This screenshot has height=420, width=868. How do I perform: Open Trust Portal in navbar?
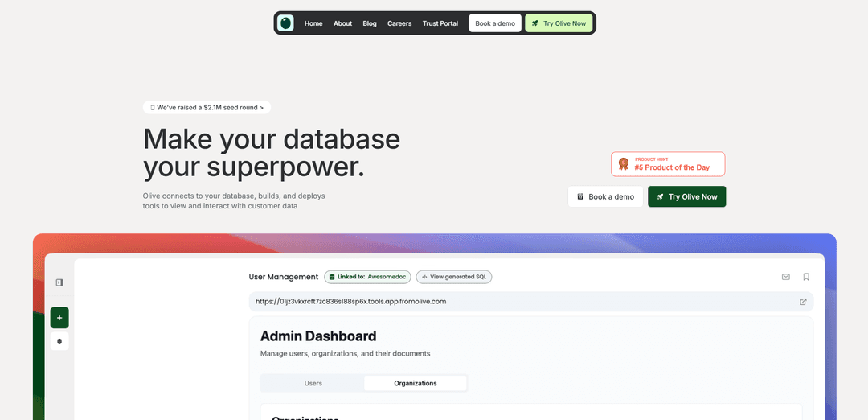click(x=440, y=23)
